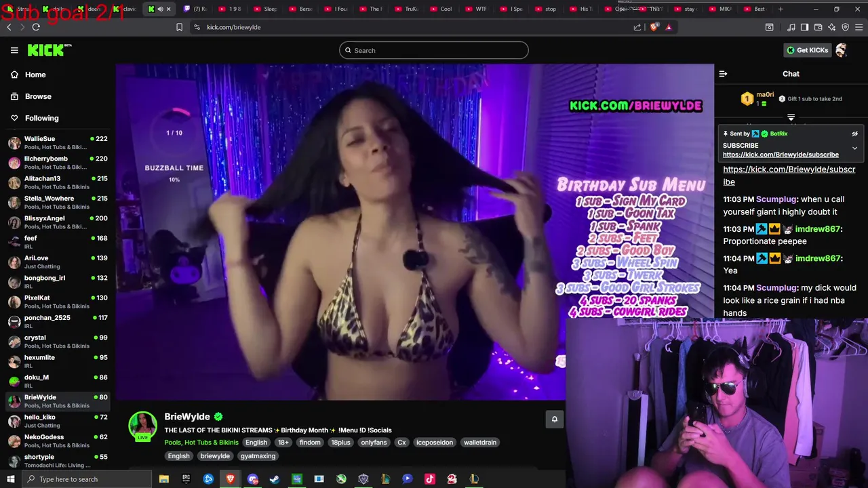Click the iceposeidon tag
This screenshot has width=868, height=488.
tap(434, 443)
